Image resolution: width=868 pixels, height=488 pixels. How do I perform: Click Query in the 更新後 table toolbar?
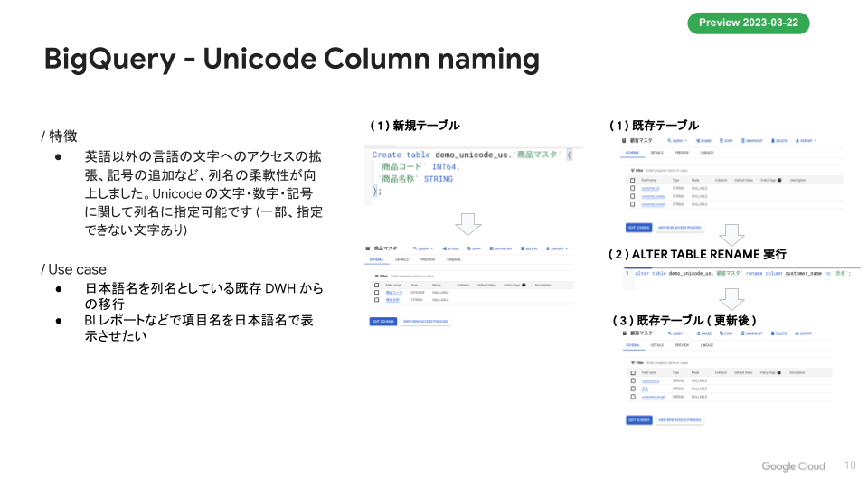[x=677, y=333]
